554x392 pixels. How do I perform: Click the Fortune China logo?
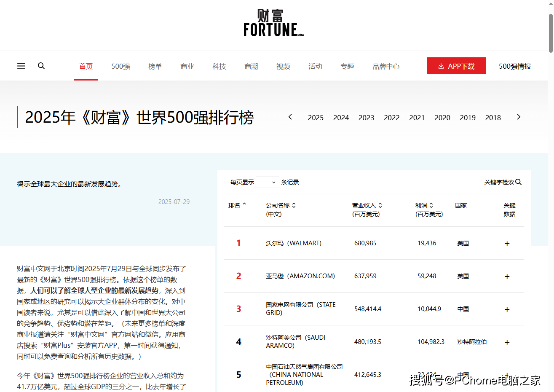pyautogui.click(x=273, y=23)
